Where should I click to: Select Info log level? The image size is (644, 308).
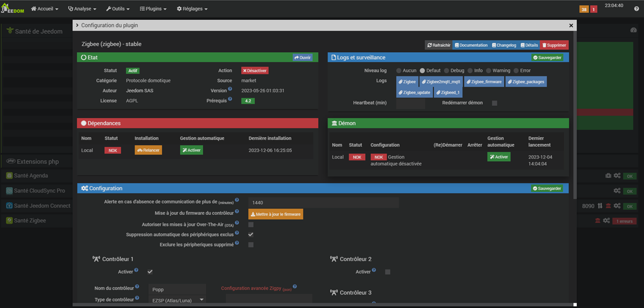click(471, 71)
